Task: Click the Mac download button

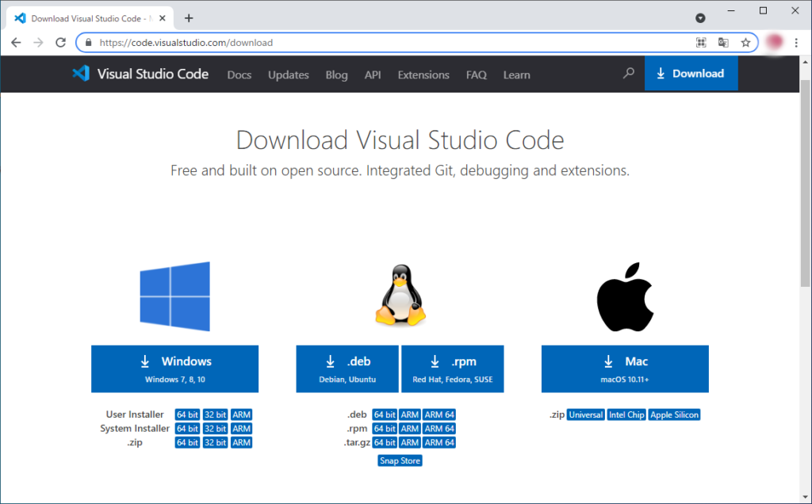Action: [x=625, y=368]
